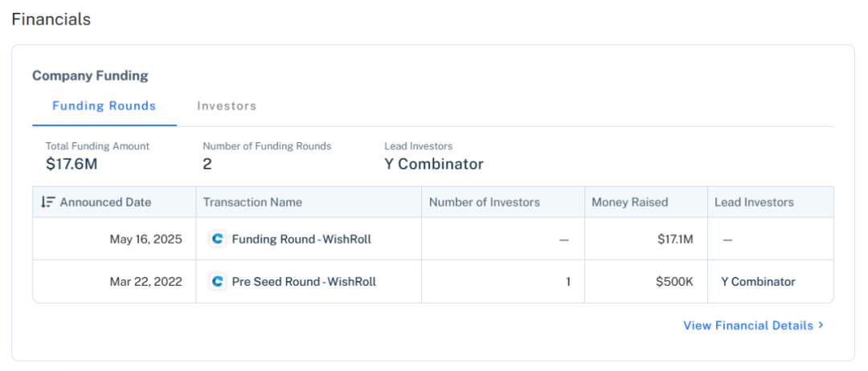Click the $17.1M money raised cell
Viewport: 868px width, 371px height.
click(x=674, y=239)
